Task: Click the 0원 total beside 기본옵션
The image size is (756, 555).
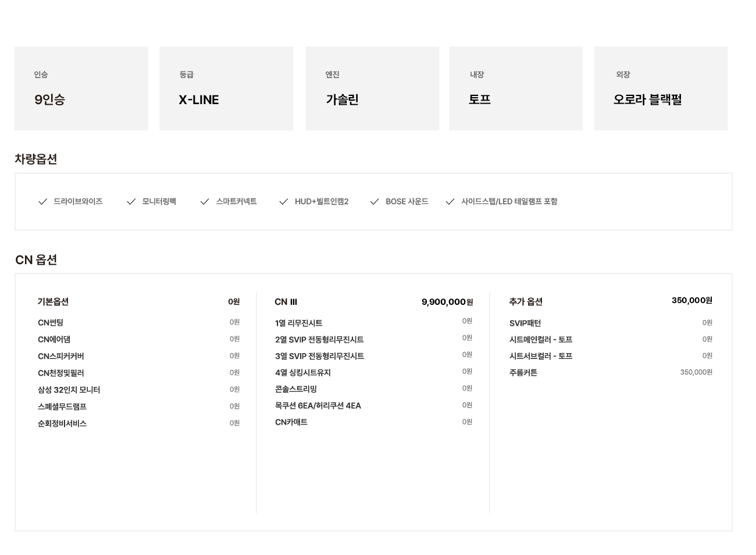Action: (x=234, y=302)
